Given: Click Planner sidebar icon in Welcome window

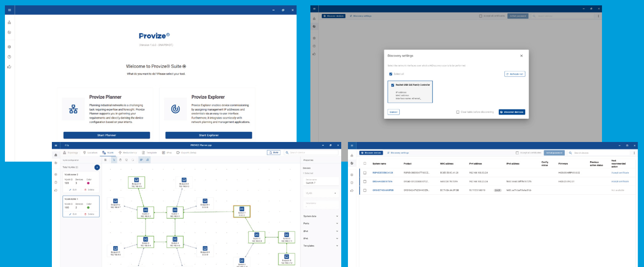Looking at the screenshot, I should pos(9,22).
